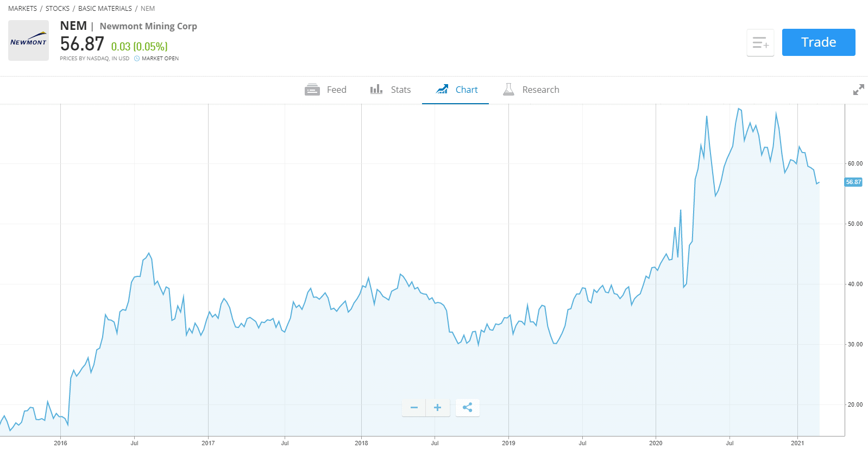Click the 30.00 price axis label
This screenshot has width=868, height=449.
(855, 344)
